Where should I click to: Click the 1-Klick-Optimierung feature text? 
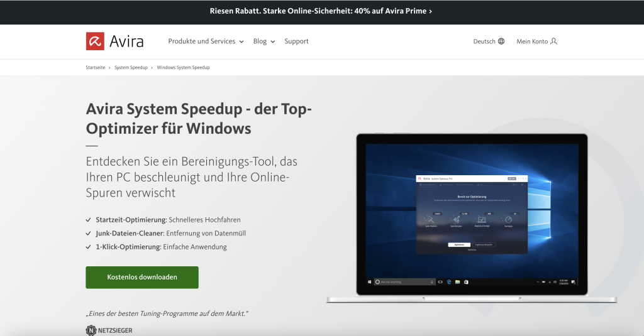point(161,247)
